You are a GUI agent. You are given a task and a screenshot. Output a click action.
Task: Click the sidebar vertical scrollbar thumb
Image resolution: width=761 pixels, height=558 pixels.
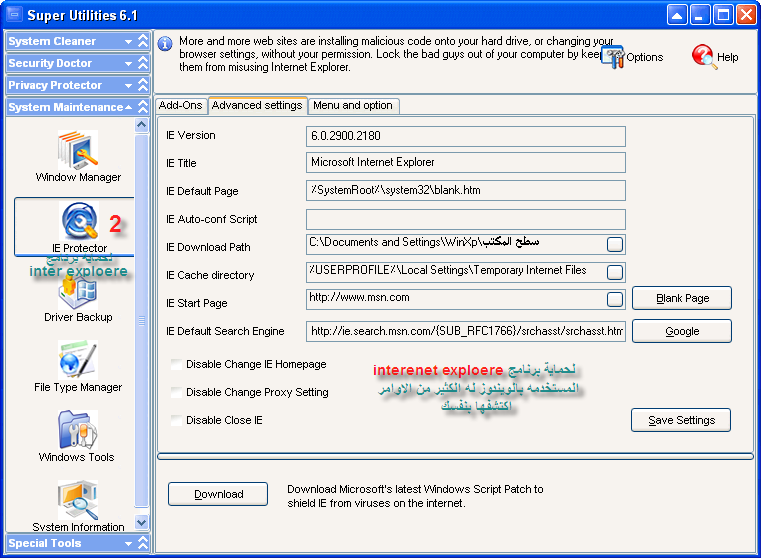(x=142, y=320)
